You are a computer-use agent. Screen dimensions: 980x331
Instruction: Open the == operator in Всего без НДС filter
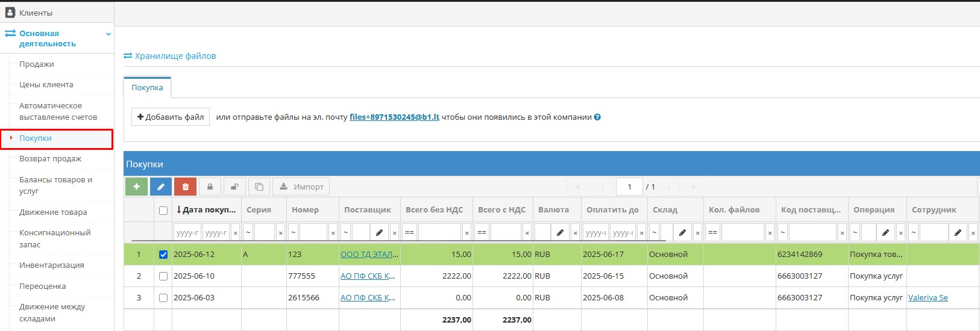410,232
